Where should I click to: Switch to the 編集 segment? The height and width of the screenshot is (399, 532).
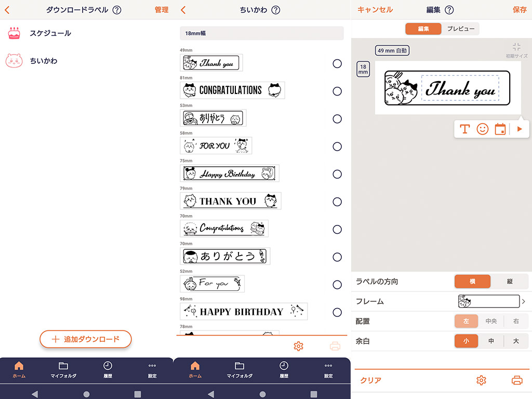tap(423, 29)
